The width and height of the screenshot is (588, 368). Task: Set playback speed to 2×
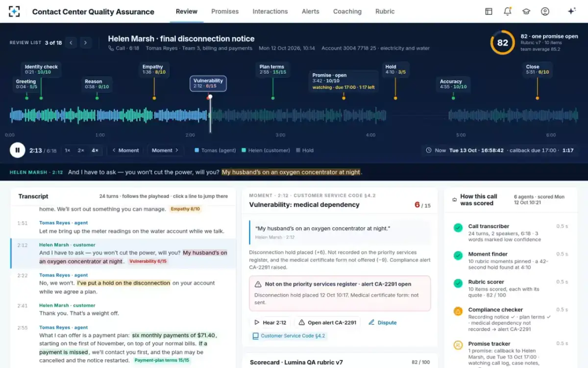pos(81,150)
